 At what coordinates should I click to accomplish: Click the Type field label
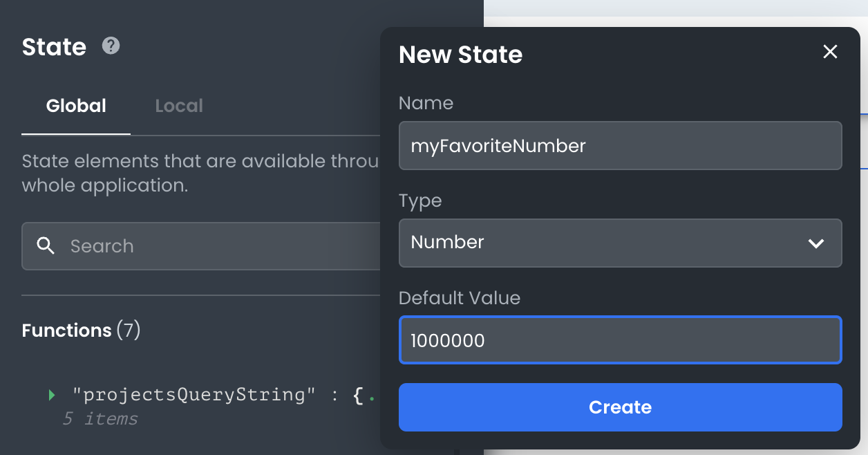(x=420, y=201)
